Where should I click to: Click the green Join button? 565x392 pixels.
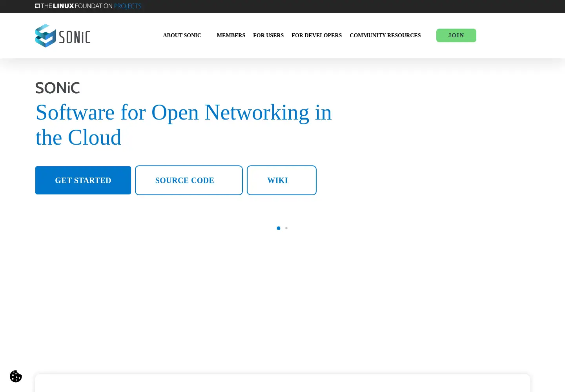pos(456,35)
